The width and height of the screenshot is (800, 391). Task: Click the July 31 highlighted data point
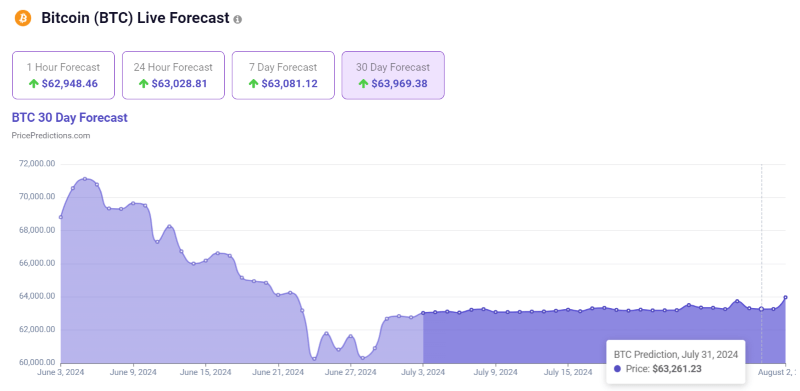[761, 309]
